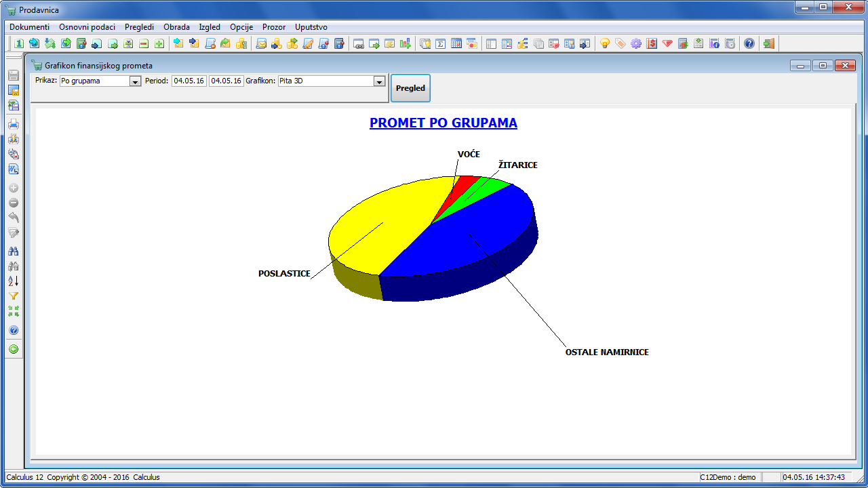Open the Pregledi menu
The width and height of the screenshot is (868, 488).
click(139, 27)
